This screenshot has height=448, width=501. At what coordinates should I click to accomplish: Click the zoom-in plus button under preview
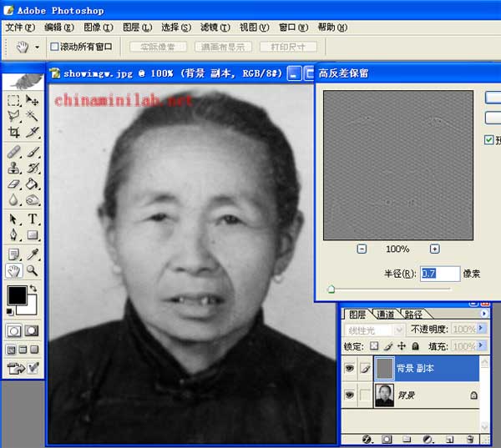pos(435,249)
